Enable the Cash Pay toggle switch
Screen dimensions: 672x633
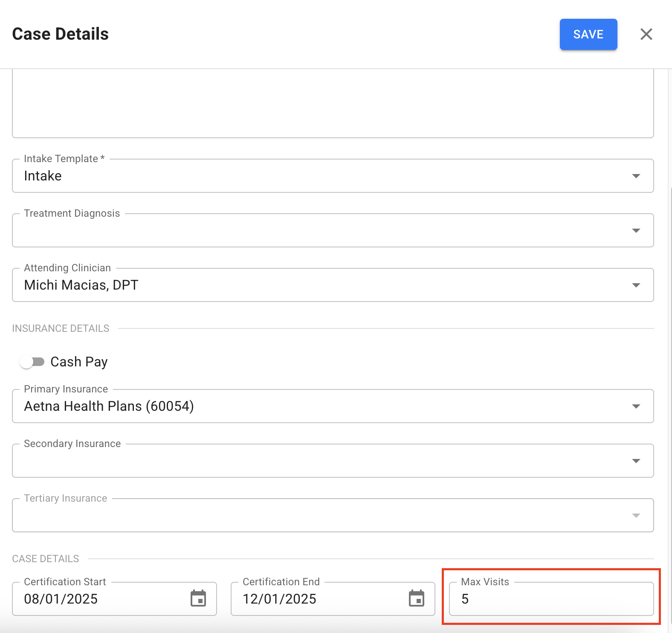32,362
